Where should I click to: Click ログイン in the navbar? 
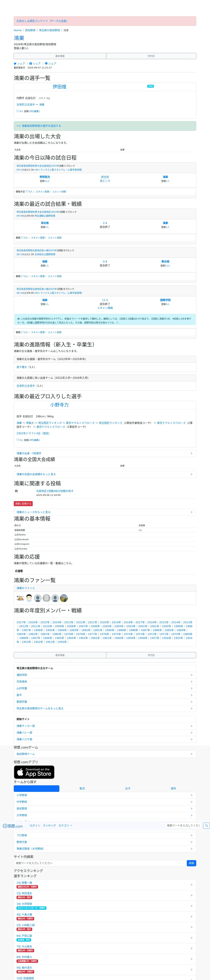(35, 825)
